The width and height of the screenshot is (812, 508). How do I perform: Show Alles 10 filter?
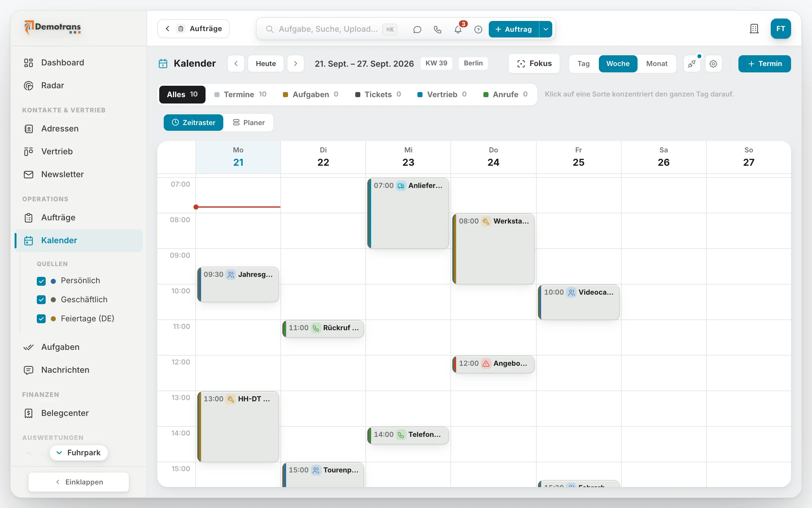coord(182,94)
